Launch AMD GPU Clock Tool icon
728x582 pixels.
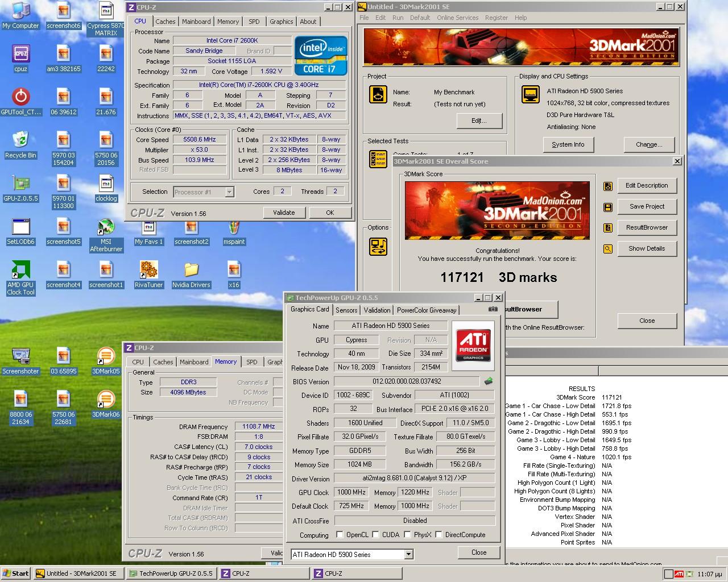tap(20, 278)
